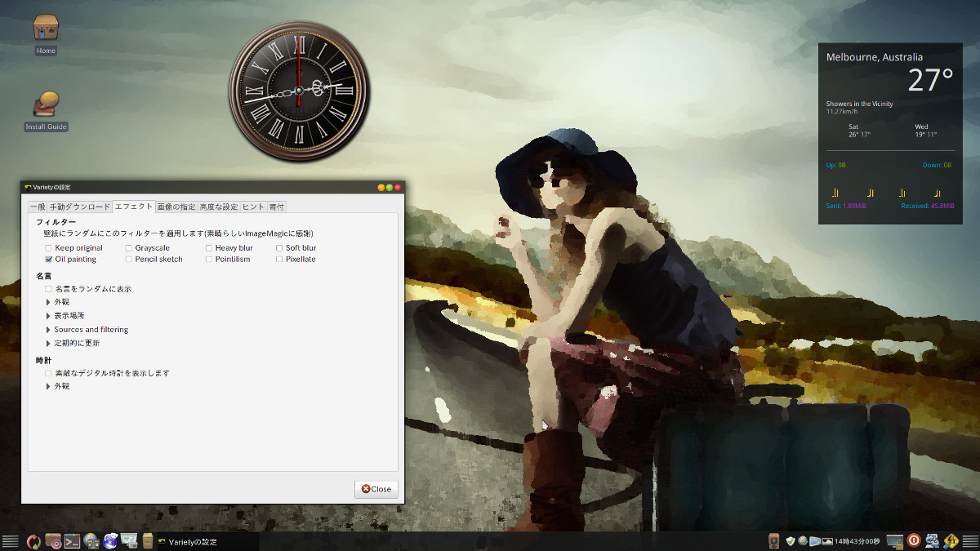This screenshot has width=980, height=551.
Task: Open the 寄付 tab
Action: coord(277,207)
